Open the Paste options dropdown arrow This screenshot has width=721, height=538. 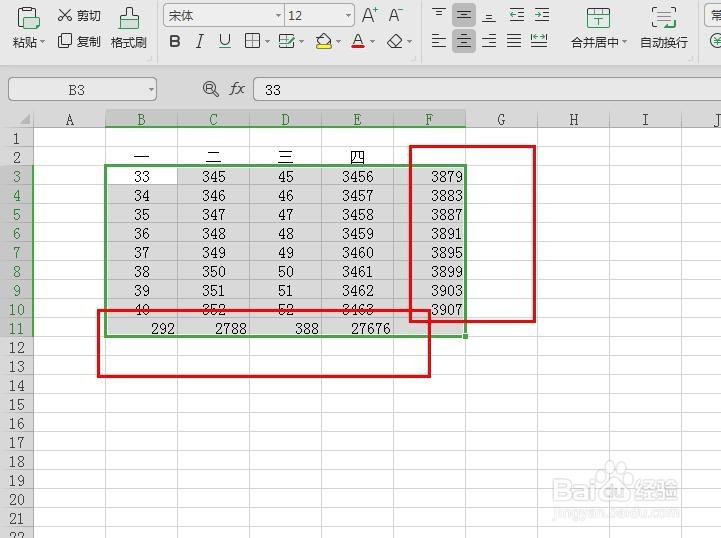42,42
